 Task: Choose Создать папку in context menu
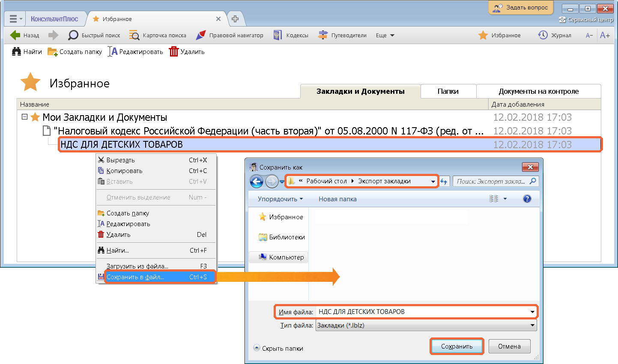pos(156,213)
